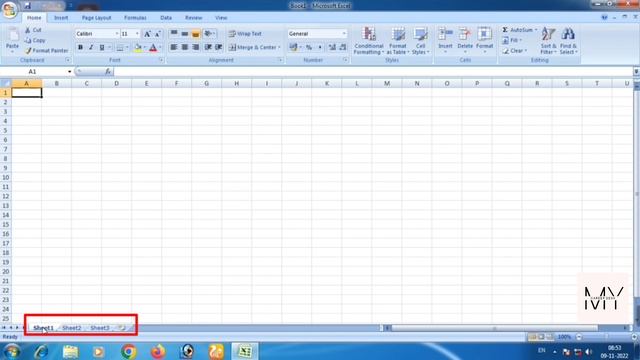Toggle Italic formatting
Viewport: 640px width, 360px height.
91,48
